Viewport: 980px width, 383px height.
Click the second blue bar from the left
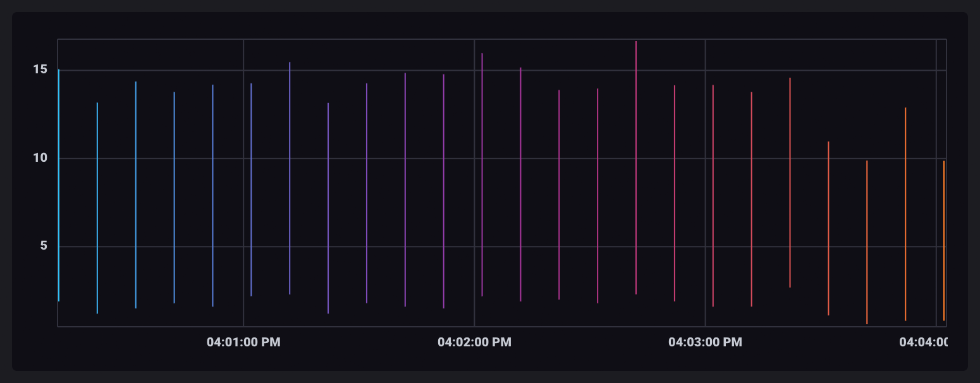click(97, 209)
